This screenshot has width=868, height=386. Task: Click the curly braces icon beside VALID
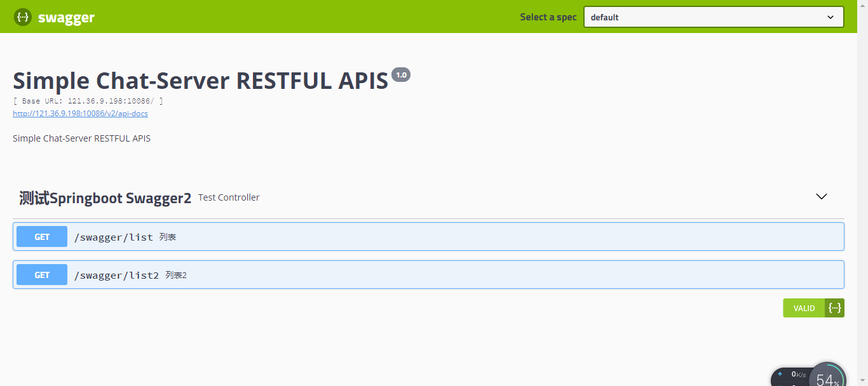tap(835, 308)
